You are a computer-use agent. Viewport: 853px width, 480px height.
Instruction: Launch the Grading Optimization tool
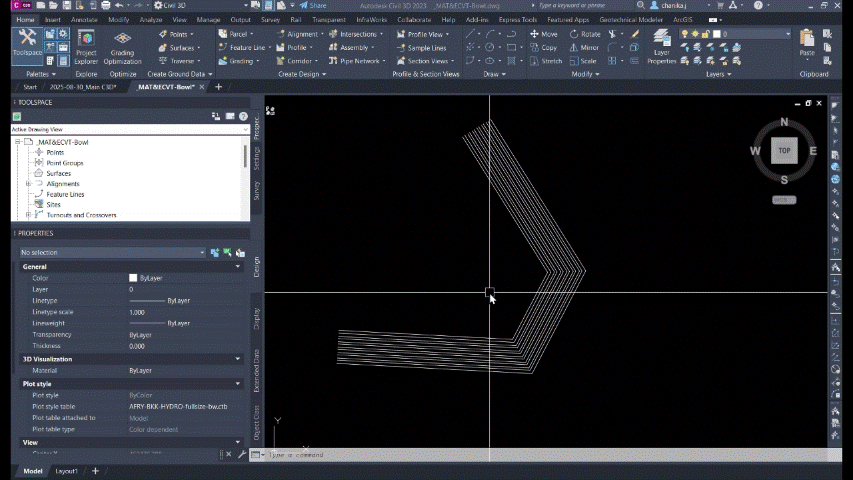click(x=122, y=45)
